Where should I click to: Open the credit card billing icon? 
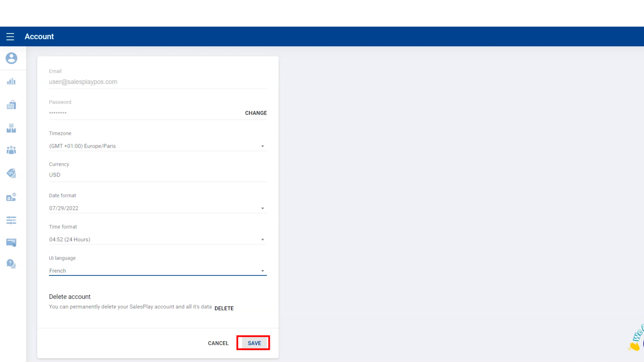(x=11, y=242)
